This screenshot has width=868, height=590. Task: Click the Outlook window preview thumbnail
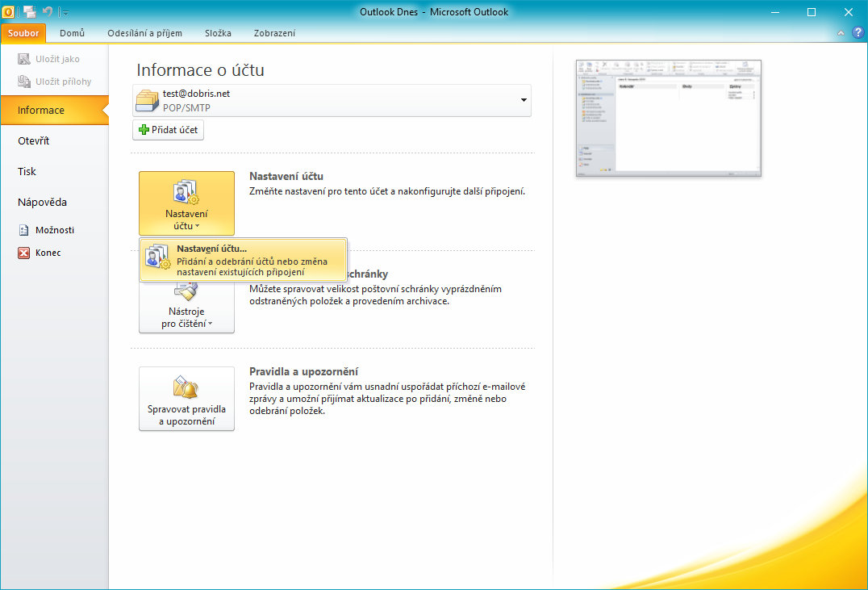(668, 119)
